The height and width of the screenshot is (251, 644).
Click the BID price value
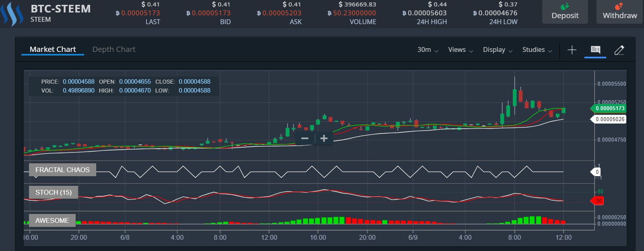[x=208, y=13]
